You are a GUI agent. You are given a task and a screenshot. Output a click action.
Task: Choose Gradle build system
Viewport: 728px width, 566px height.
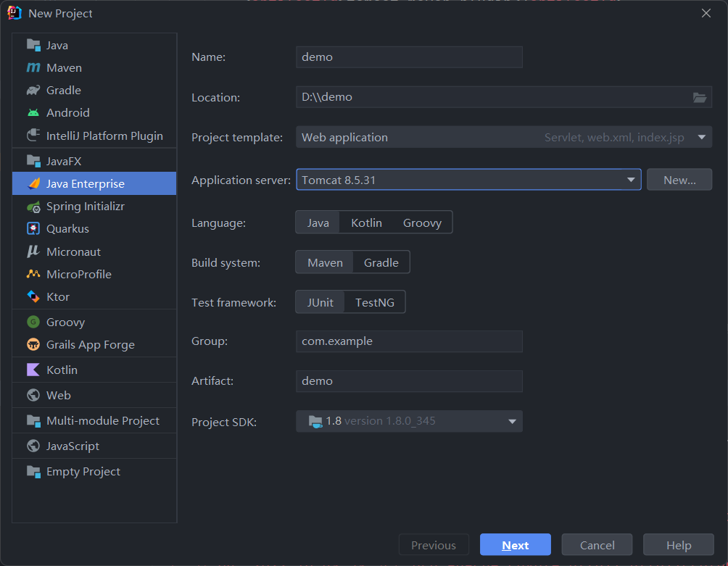[x=381, y=262]
